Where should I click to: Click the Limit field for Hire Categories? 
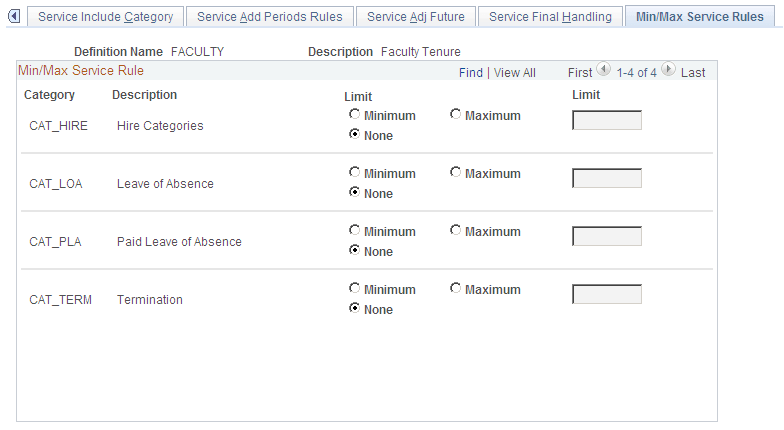pos(607,120)
